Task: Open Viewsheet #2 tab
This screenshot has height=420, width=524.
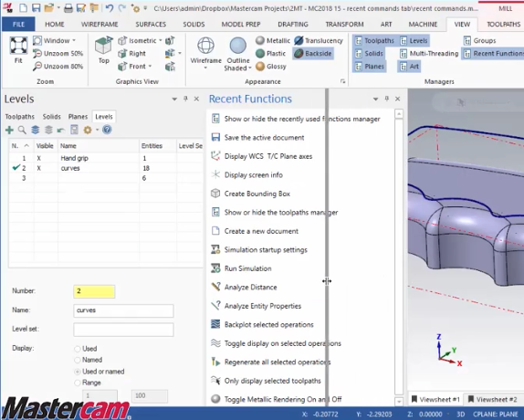Action: (x=493, y=399)
